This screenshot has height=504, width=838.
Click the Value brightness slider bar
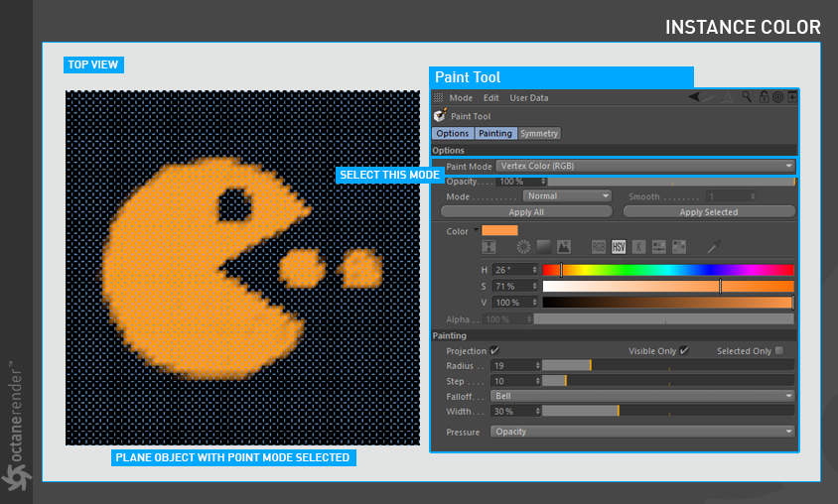(x=668, y=303)
